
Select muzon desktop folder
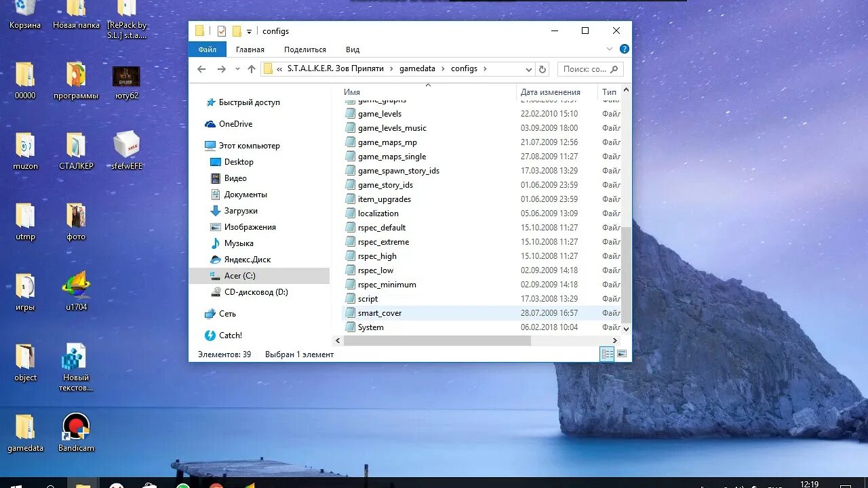(x=25, y=151)
